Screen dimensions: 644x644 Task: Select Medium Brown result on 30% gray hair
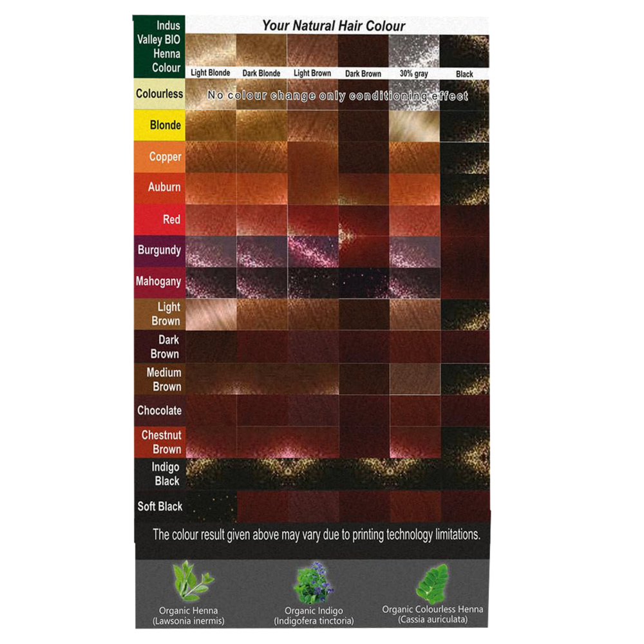click(x=414, y=379)
